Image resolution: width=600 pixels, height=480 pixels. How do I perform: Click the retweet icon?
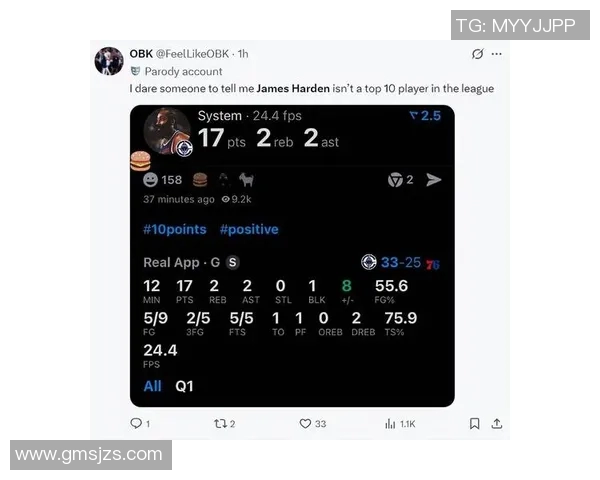220,423
